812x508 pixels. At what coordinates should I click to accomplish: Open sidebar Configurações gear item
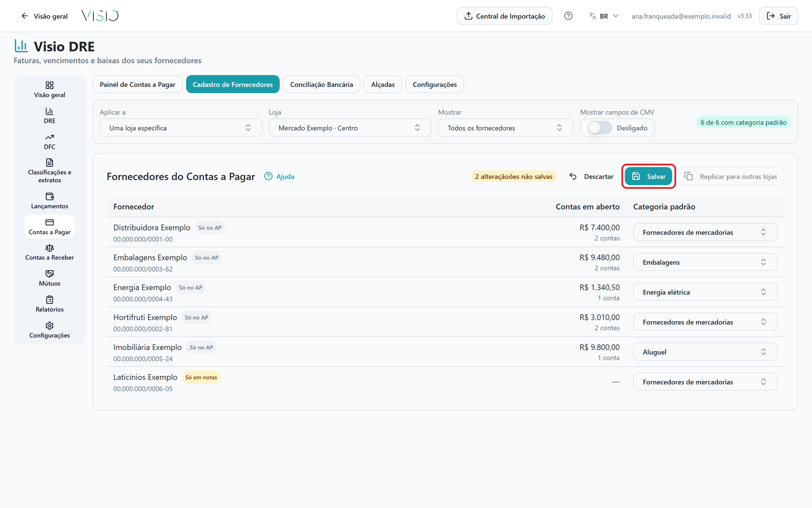[x=50, y=330]
